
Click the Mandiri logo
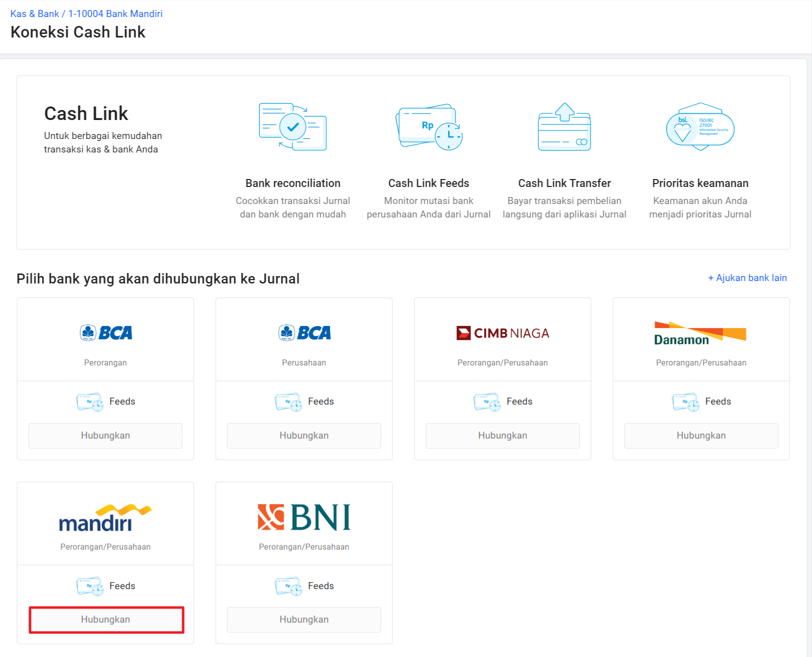click(x=105, y=517)
